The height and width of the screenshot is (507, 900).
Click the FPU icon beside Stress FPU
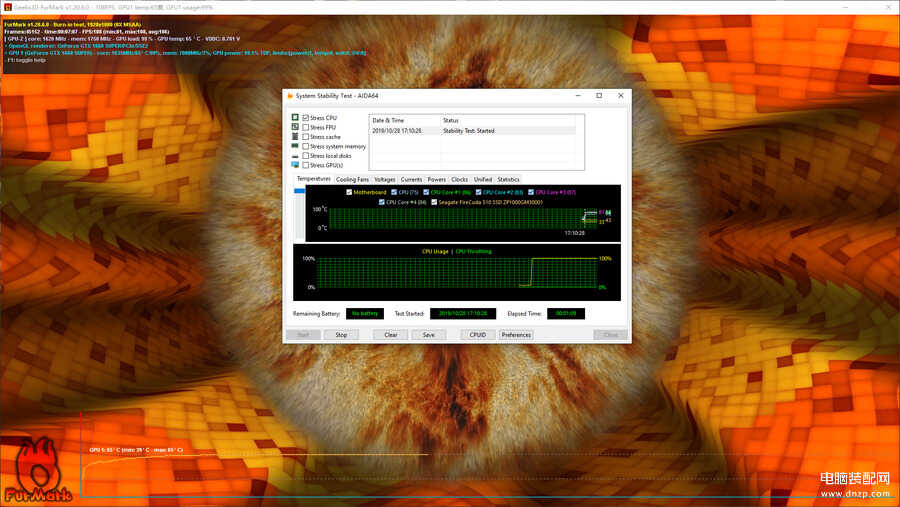point(295,127)
